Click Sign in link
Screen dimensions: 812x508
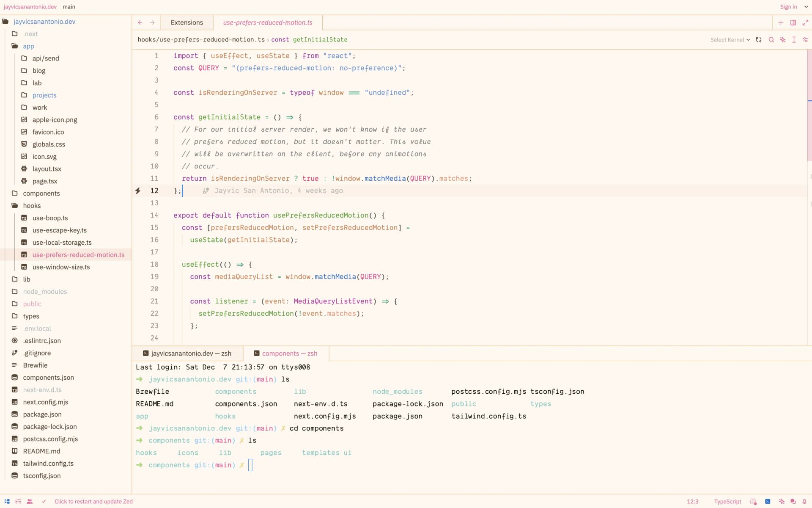pyautogui.click(x=788, y=7)
